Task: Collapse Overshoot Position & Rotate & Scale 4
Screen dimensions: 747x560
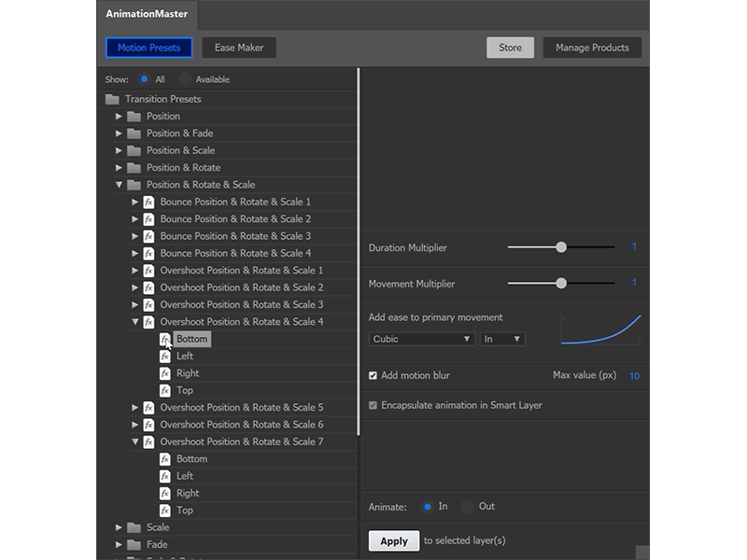Action: (x=134, y=322)
